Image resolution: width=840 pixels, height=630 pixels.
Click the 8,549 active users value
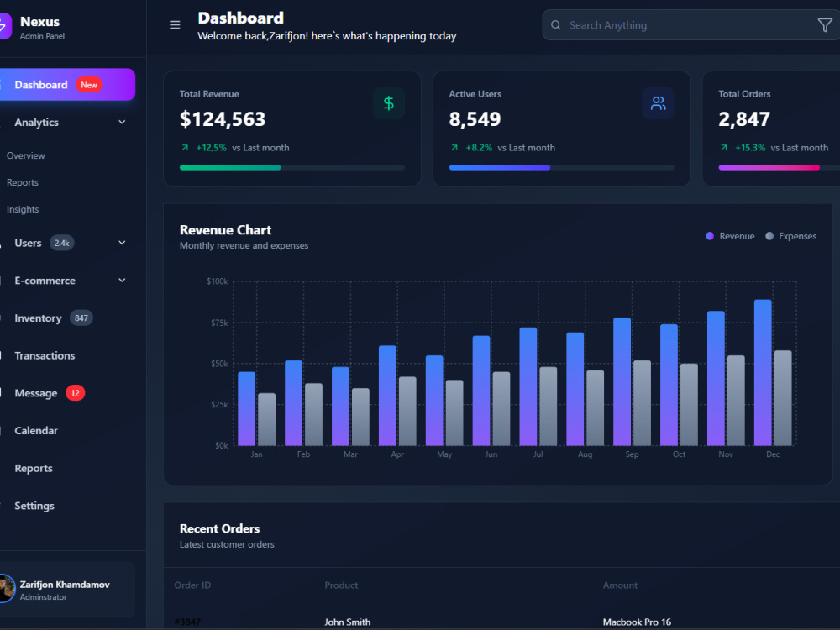coord(475,119)
